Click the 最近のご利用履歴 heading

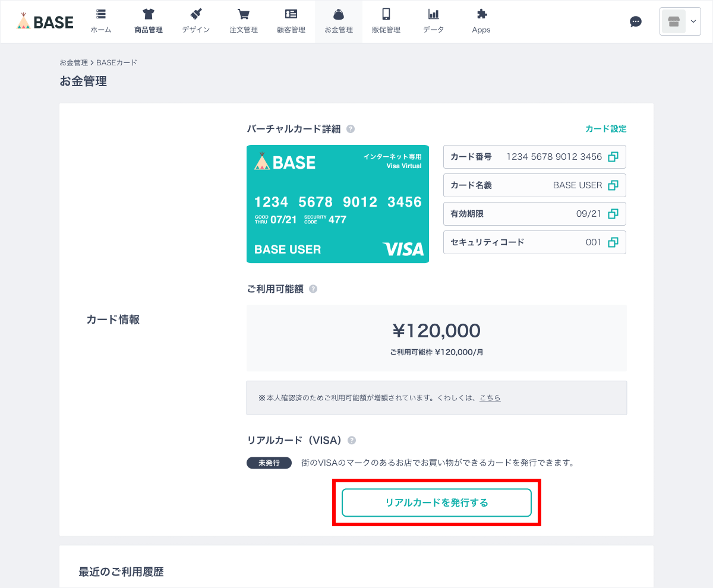point(121,572)
